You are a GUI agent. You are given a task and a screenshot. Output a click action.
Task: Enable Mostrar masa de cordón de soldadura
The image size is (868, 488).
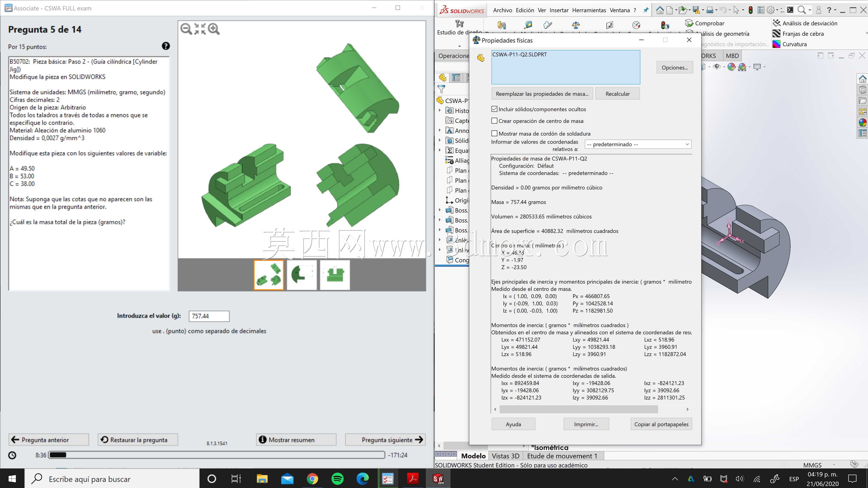[494, 134]
